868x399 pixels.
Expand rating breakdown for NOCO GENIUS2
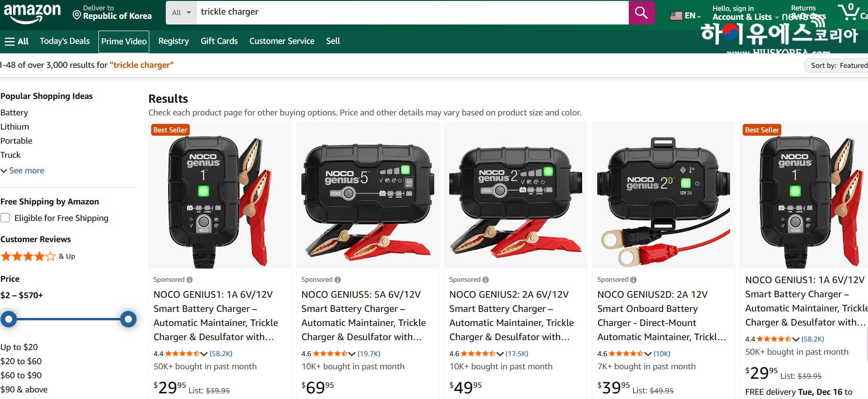[x=500, y=354]
